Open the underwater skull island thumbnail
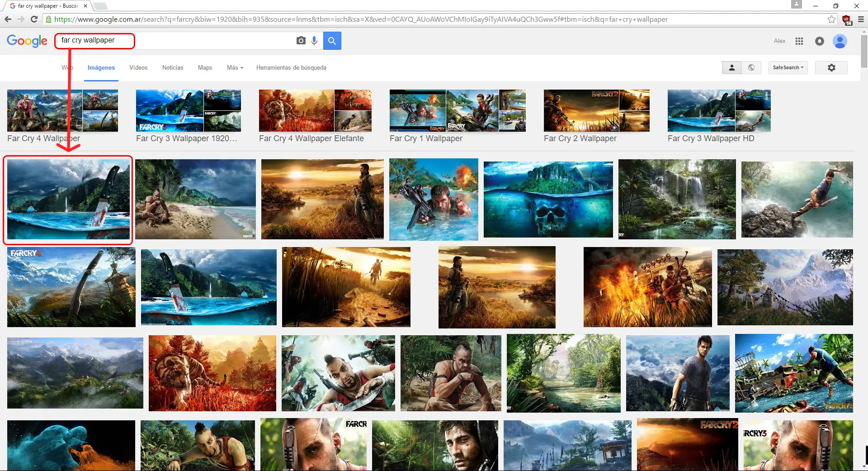Image resolution: width=868 pixels, height=471 pixels. click(548, 200)
